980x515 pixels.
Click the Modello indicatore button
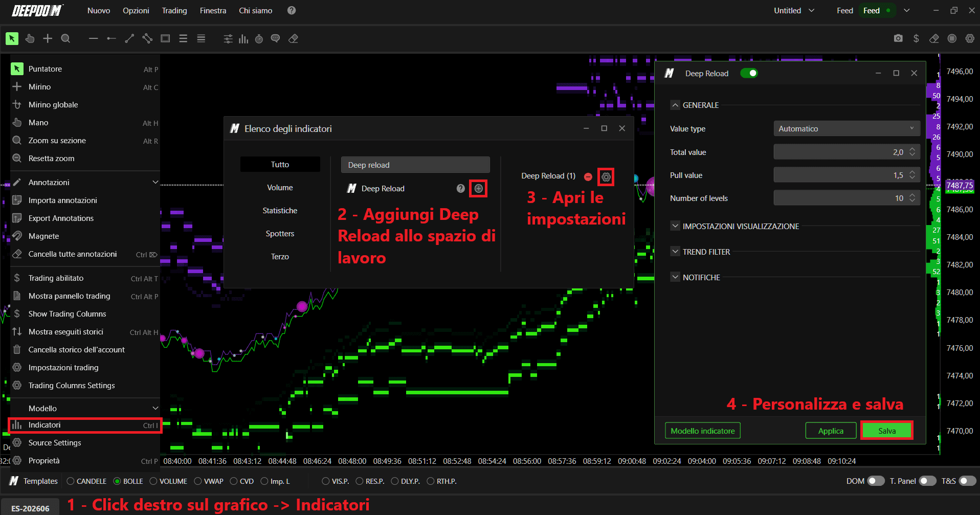(x=702, y=431)
